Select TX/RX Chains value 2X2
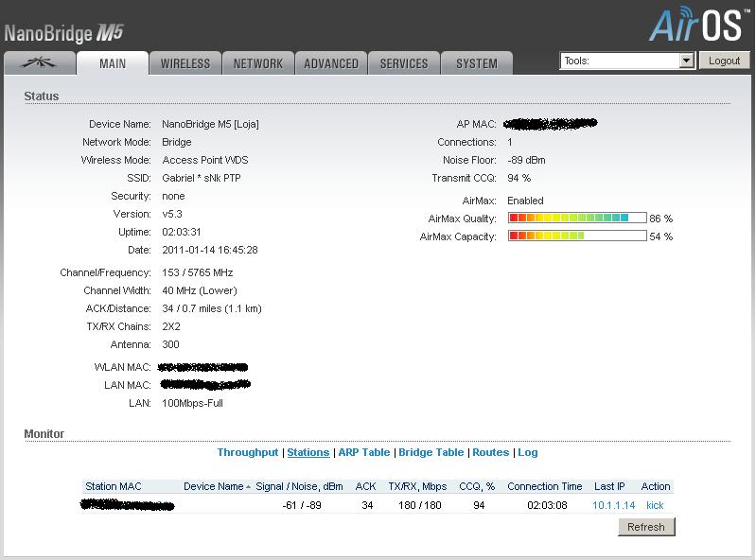Viewport: 756px width, 560px height. (x=171, y=326)
